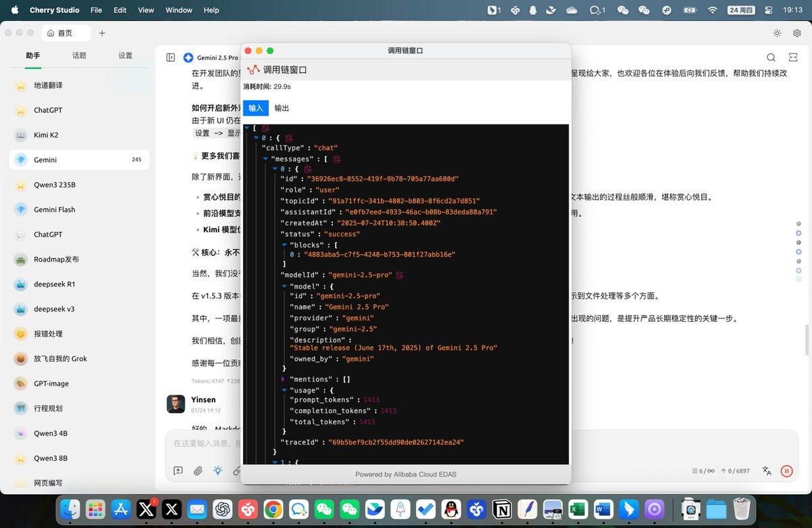Select the 地道翻译 assistant
The width and height of the screenshot is (812, 528).
point(79,85)
